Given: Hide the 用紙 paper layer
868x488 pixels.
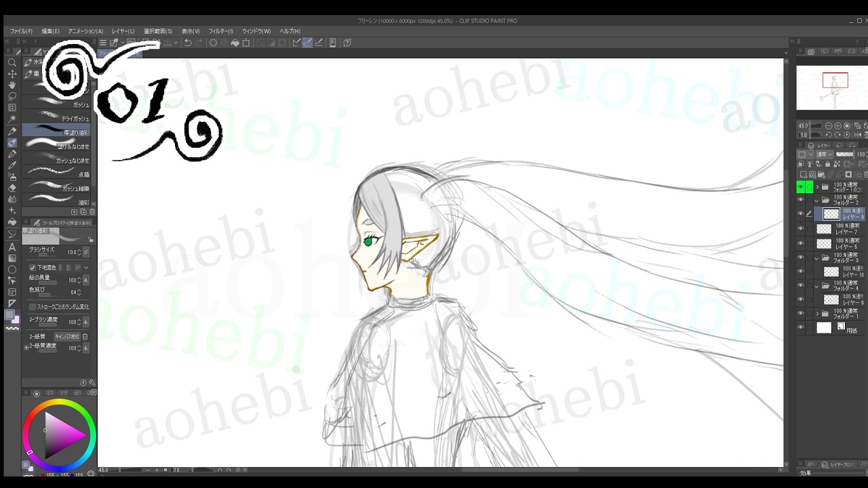Looking at the screenshot, I should click(x=801, y=327).
